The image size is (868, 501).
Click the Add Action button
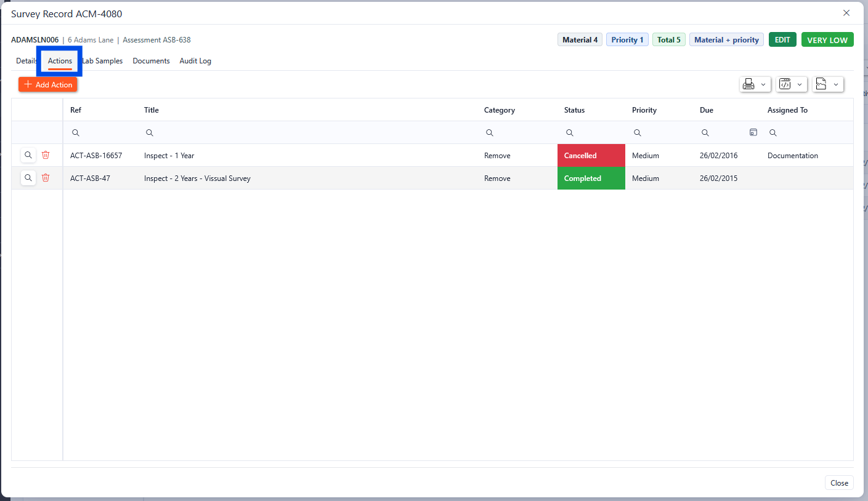coord(48,84)
